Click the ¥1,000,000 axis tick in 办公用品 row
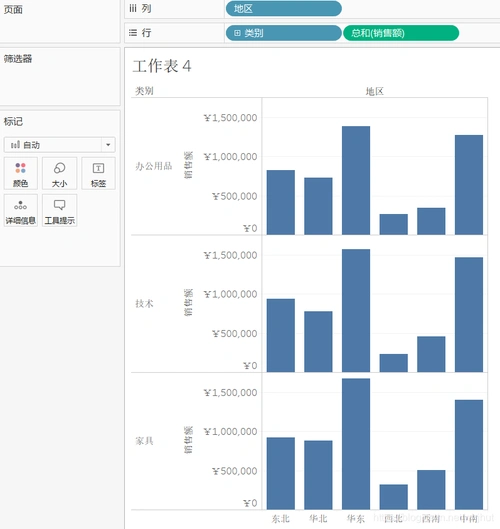 (x=230, y=157)
